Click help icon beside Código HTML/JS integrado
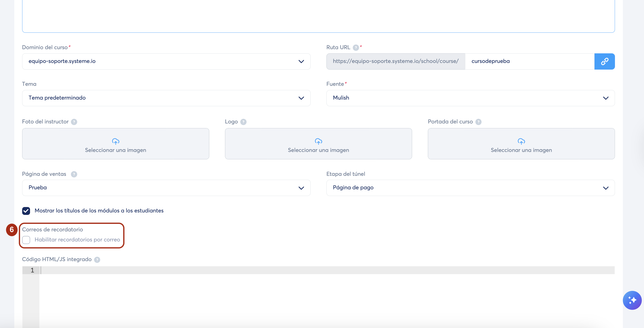 (97, 260)
